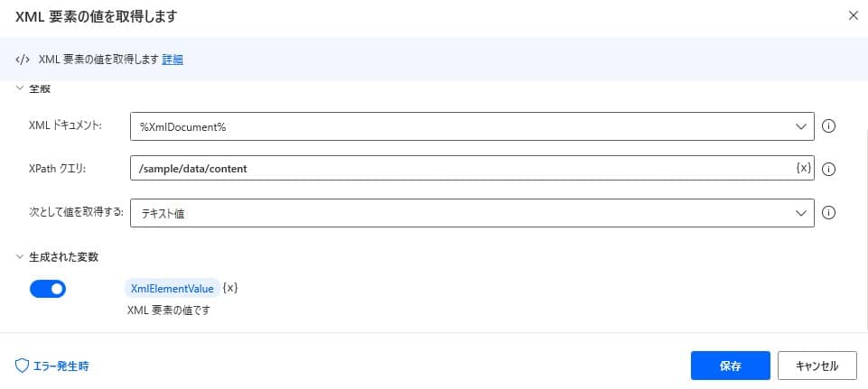Click the shield icon for エラー発生時
The image size is (868, 389).
[x=23, y=366]
